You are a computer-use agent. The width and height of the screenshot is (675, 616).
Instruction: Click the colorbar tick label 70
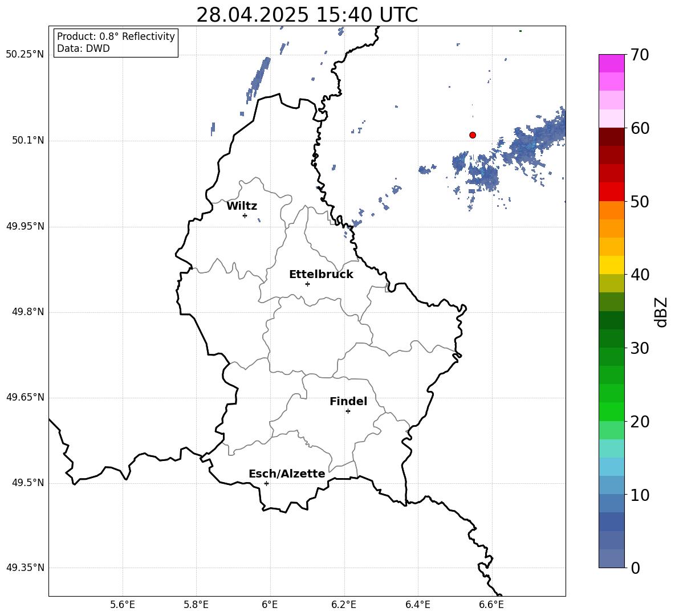(640, 55)
